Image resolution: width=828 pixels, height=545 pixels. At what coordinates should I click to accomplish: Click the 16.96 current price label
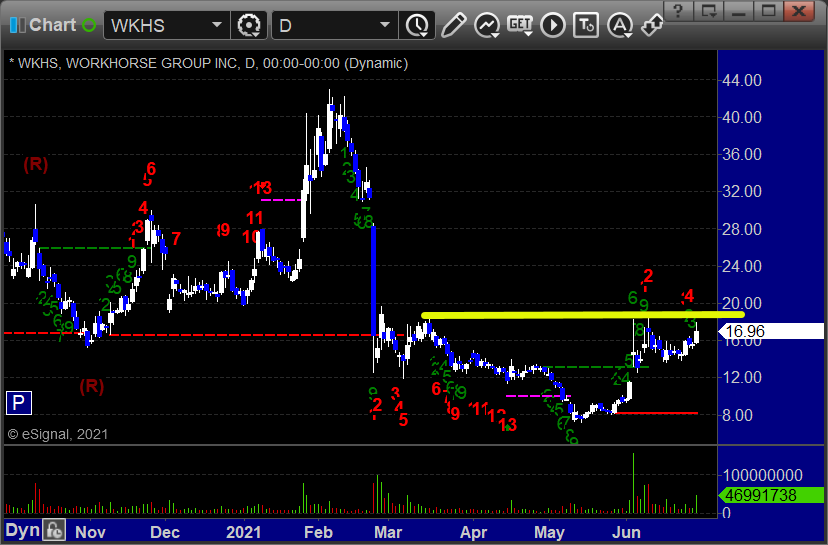click(x=771, y=331)
